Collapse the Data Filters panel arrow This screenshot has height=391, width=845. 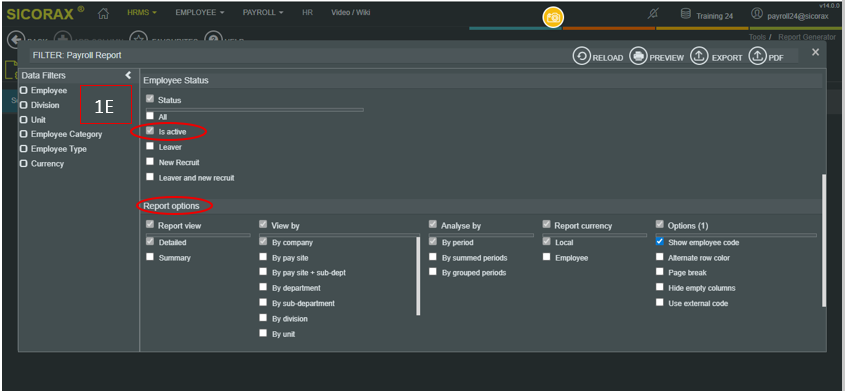tap(128, 75)
